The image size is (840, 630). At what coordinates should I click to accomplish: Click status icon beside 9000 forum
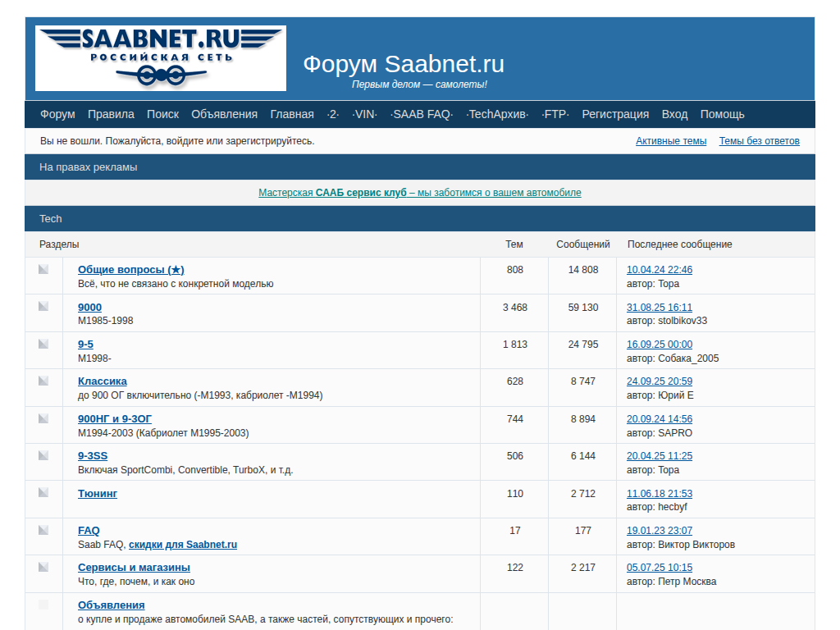click(x=43, y=306)
